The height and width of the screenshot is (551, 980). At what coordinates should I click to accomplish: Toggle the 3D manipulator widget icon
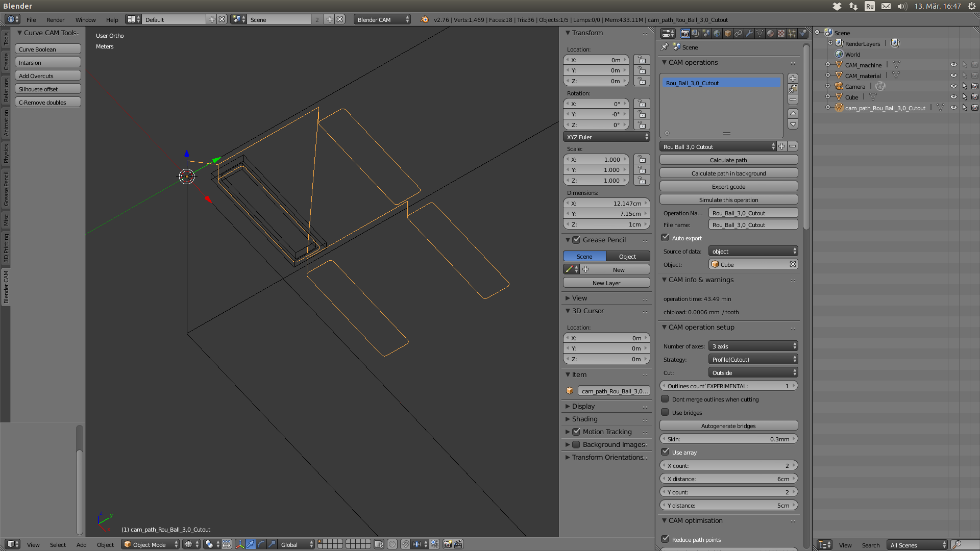[x=240, y=544]
